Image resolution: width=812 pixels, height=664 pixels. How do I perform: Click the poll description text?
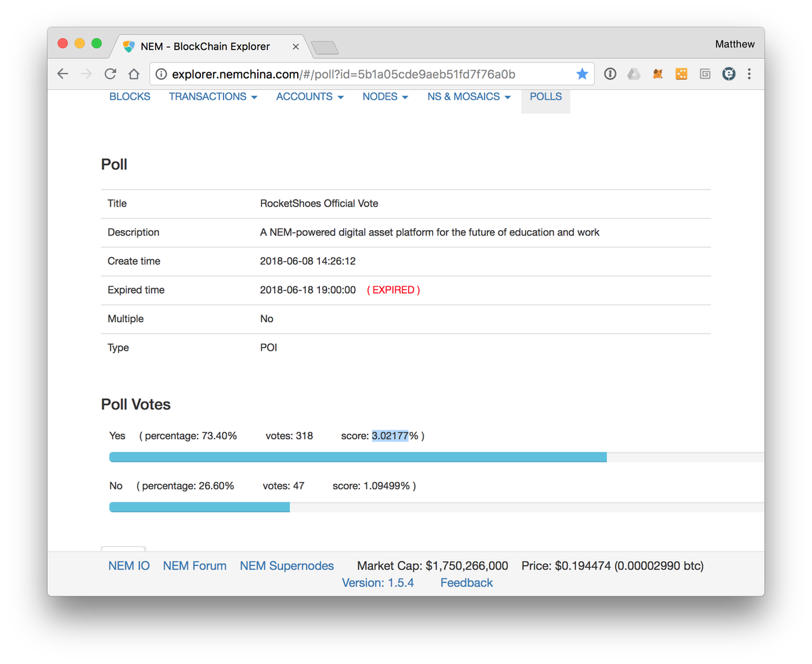point(430,233)
